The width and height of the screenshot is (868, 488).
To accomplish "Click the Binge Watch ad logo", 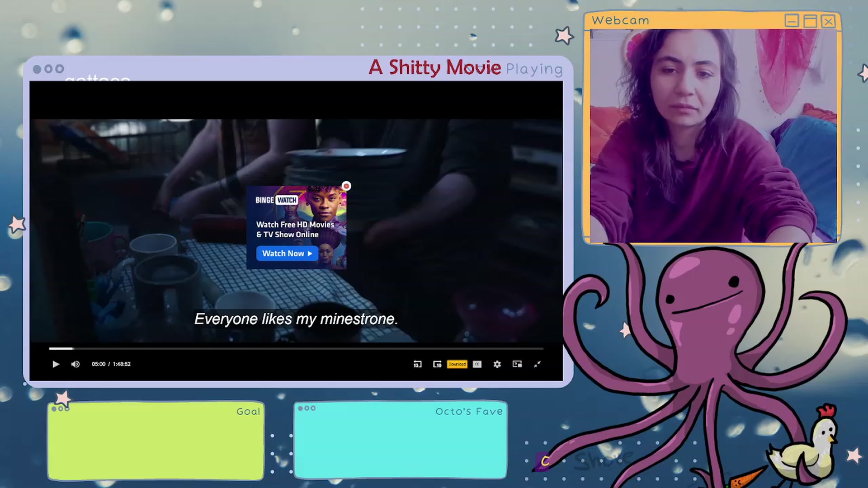I will tap(276, 200).
